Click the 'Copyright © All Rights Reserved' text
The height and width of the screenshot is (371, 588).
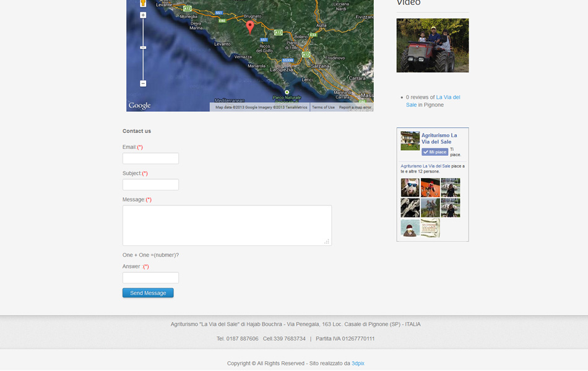(x=266, y=363)
